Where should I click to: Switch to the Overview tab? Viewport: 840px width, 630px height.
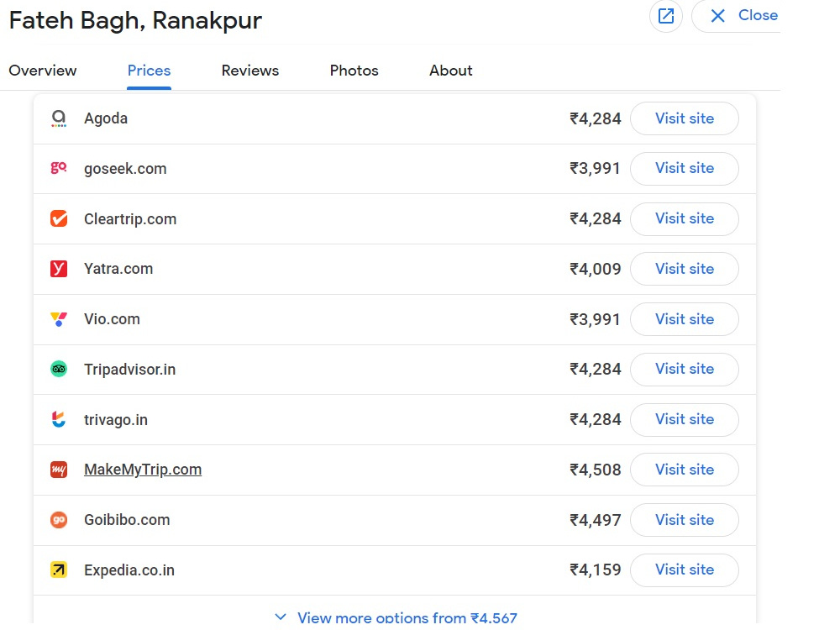43,71
